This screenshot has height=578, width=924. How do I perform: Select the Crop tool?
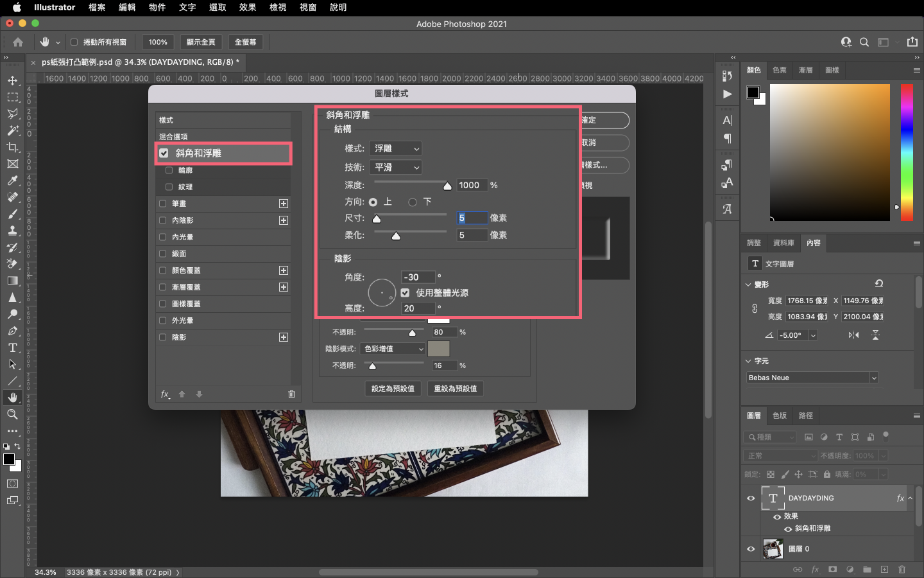click(x=12, y=147)
